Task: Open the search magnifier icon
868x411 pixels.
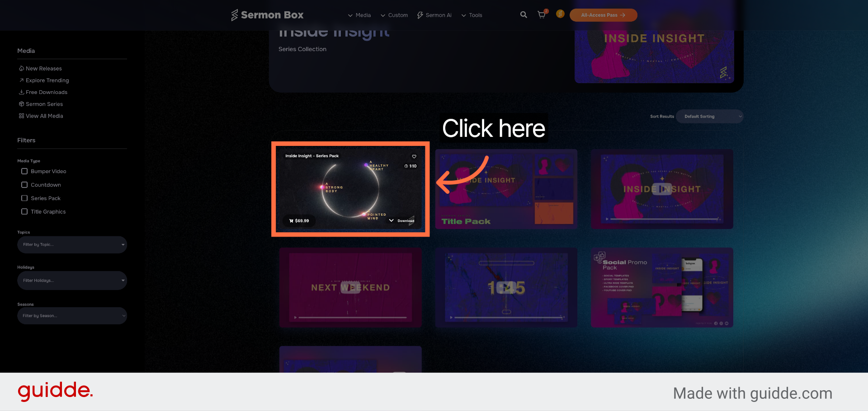Action: pyautogui.click(x=524, y=14)
